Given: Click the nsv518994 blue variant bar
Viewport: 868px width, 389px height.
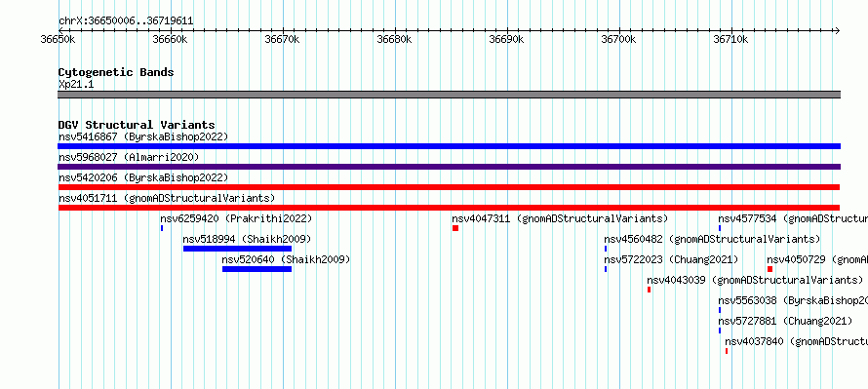Looking at the screenshot, I should (237, 249).
